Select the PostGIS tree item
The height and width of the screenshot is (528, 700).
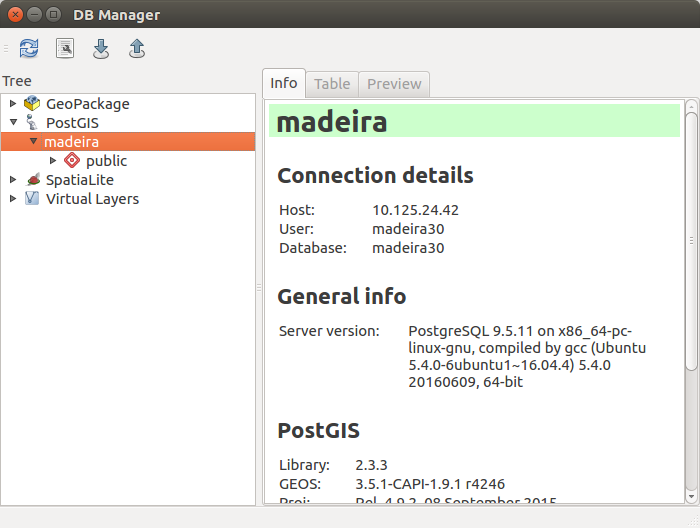72,123
